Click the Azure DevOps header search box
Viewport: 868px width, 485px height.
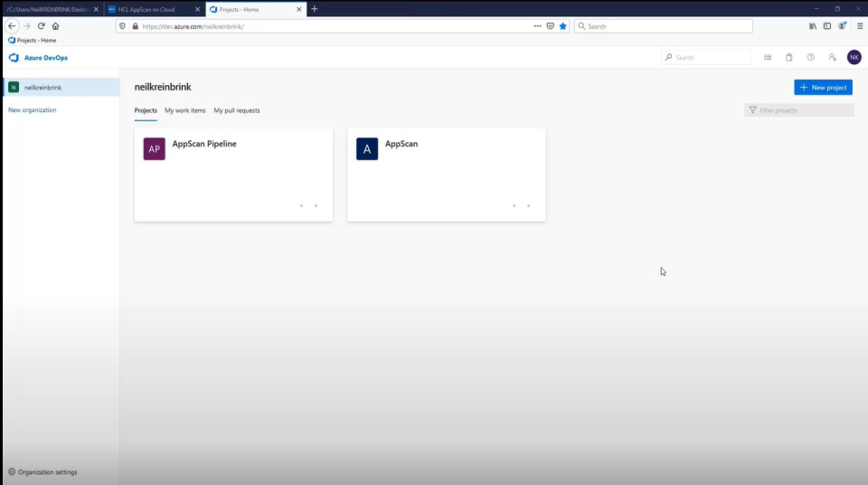coord(706,58)
